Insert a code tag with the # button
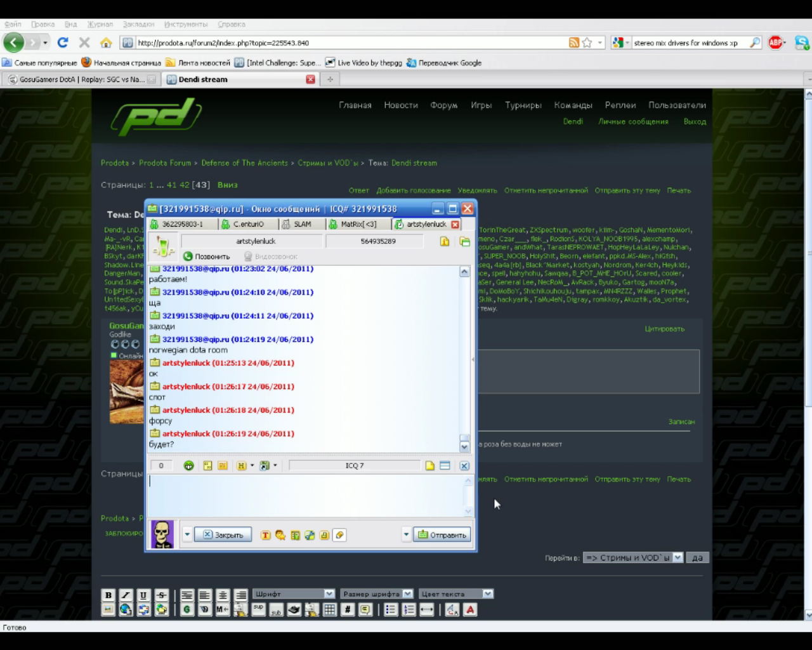Viewport: 812px width, 650px height. pos(348,610)
